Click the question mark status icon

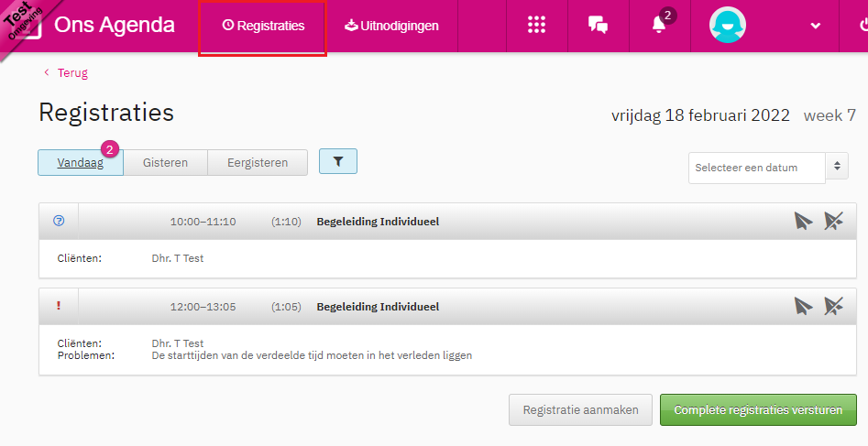click(x=60, y=221)
